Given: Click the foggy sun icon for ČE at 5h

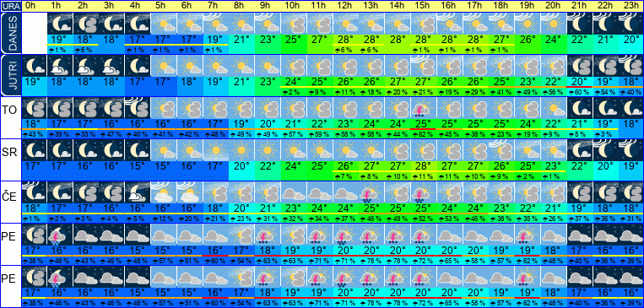Looking at the screenshot, I should tap(163, 193).
